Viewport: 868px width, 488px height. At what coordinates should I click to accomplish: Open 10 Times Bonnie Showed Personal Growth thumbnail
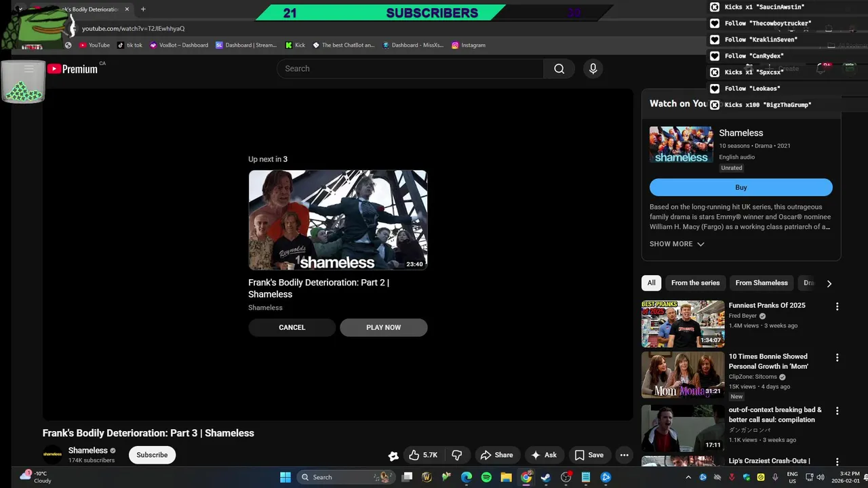[x=683, y=375]
